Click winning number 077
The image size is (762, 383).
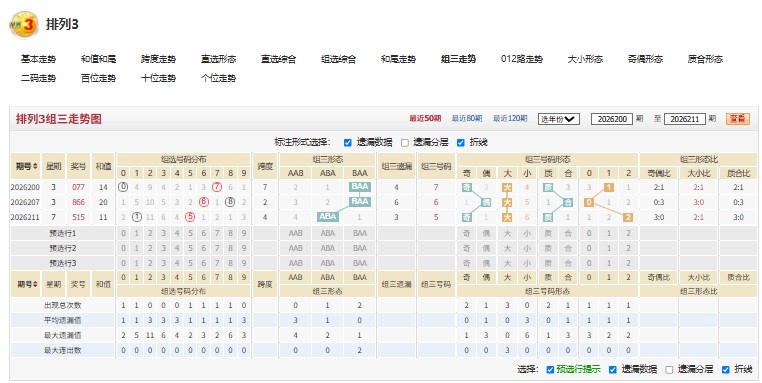point(78,188)
